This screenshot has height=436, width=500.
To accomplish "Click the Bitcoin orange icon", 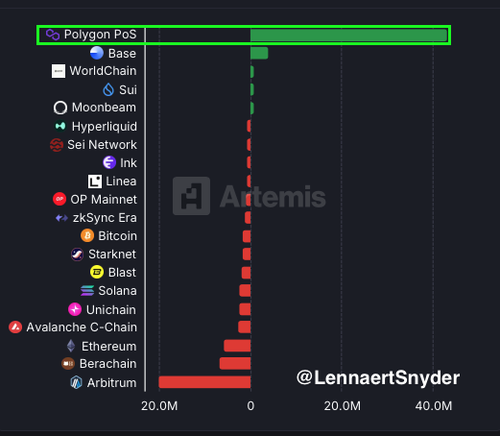I will pos(87,236).
